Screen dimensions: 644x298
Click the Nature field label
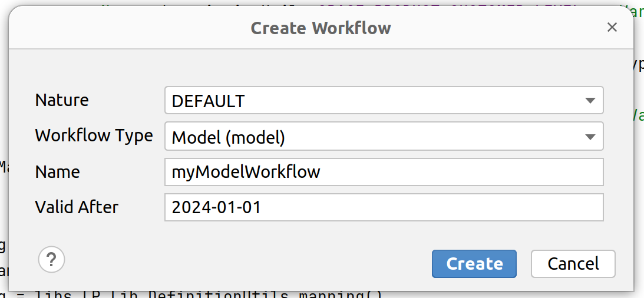(x=62, y=100)
